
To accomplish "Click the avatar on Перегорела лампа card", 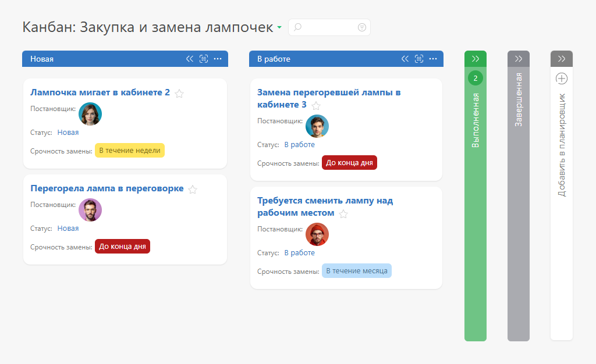I will [x=90, y=210].
